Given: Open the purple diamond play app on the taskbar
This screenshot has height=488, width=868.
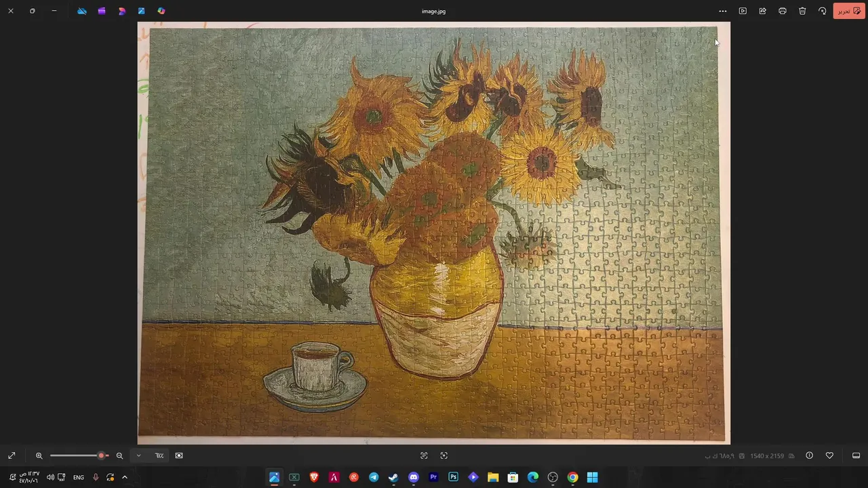Looking at the screenshot, I should (473, 477).
